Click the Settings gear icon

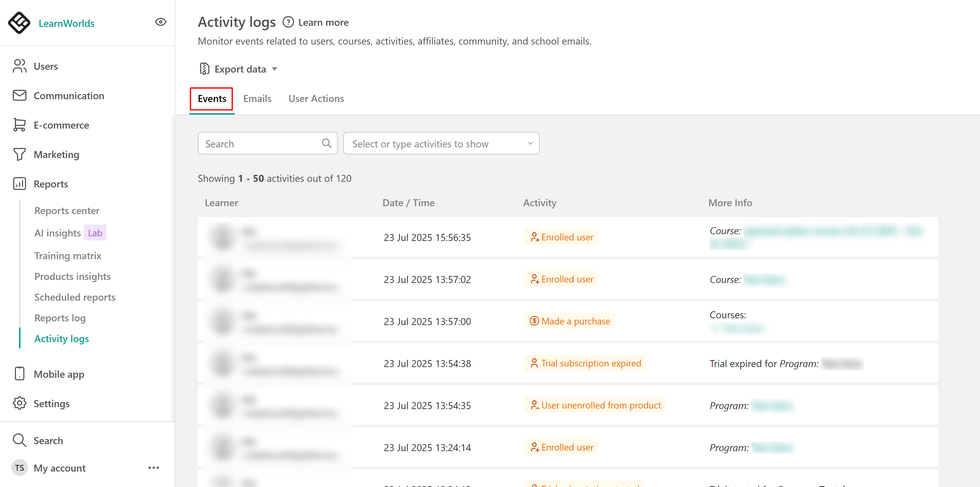pyautogui.click(x=19, y=403)
